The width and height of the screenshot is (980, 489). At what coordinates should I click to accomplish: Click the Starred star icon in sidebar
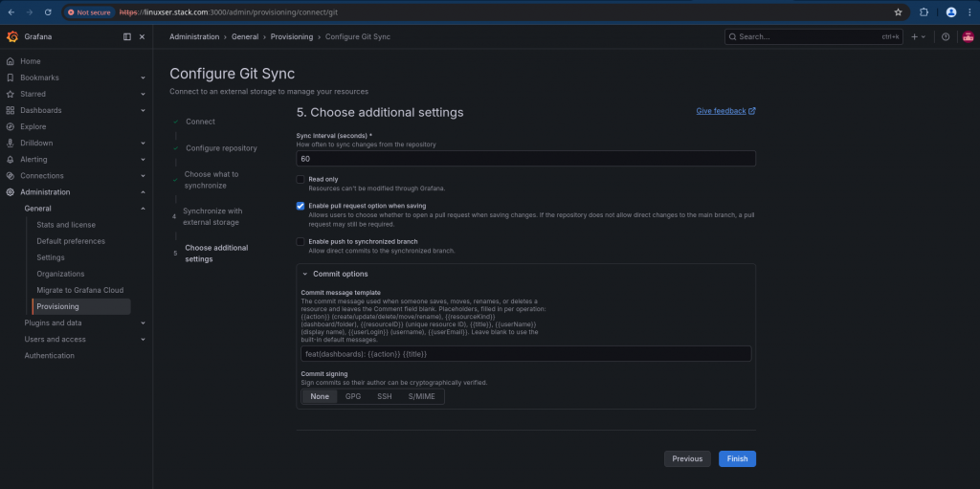pos(10,94)
